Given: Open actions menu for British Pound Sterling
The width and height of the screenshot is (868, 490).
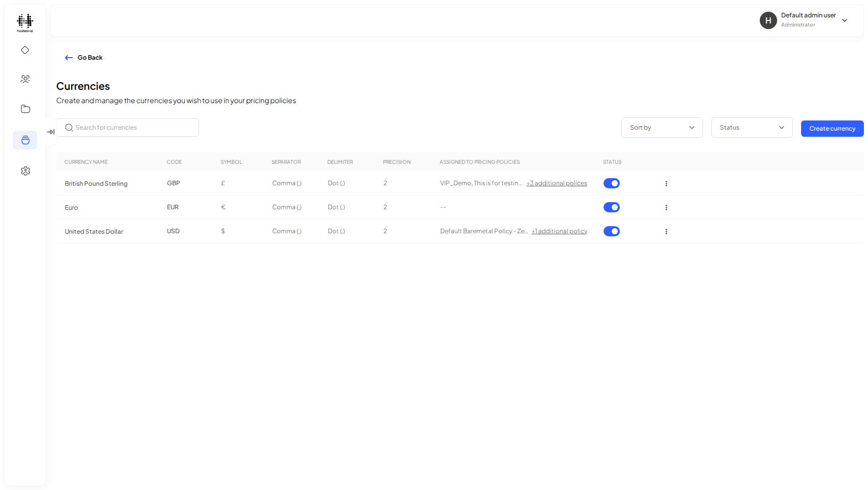Looking at the screenshot, I should [x=666, y=183].
